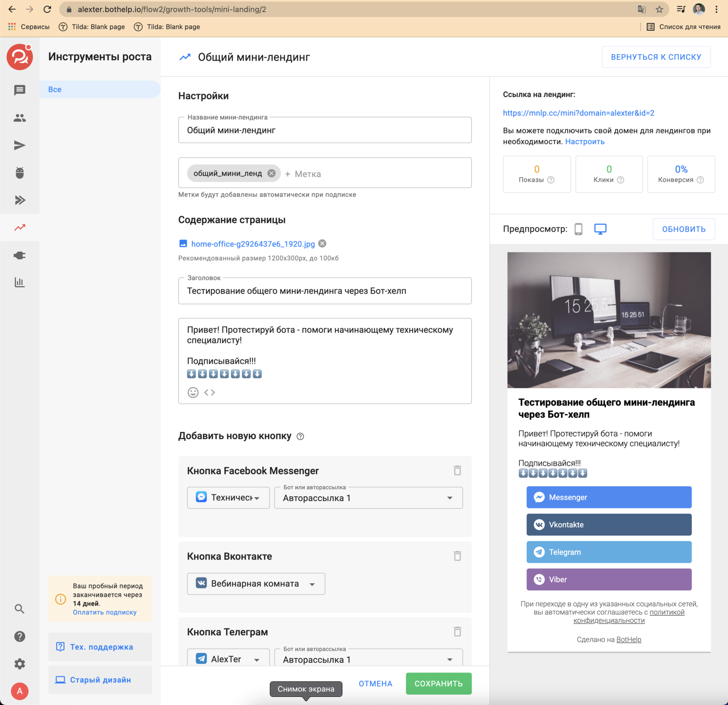Delete the Facebook Messenger button block
The image size is (728, 705).
click(457, 470)
